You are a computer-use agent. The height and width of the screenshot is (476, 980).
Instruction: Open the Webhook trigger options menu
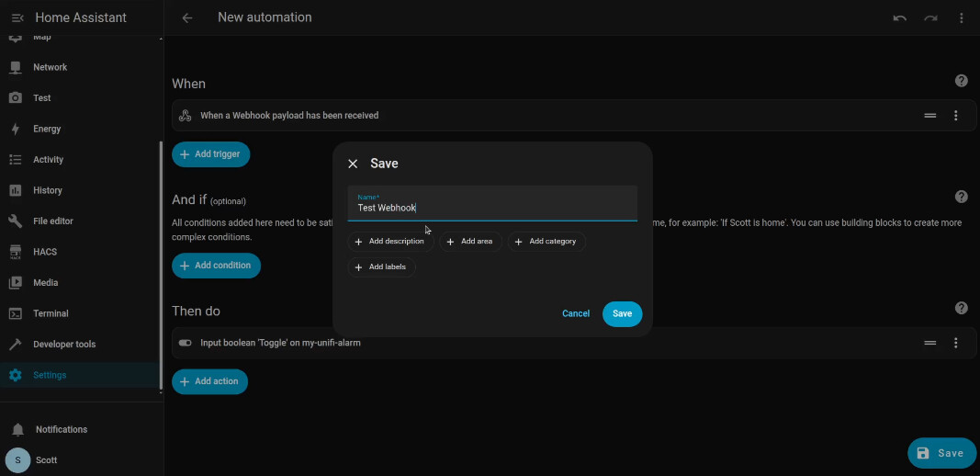(955, 116)
